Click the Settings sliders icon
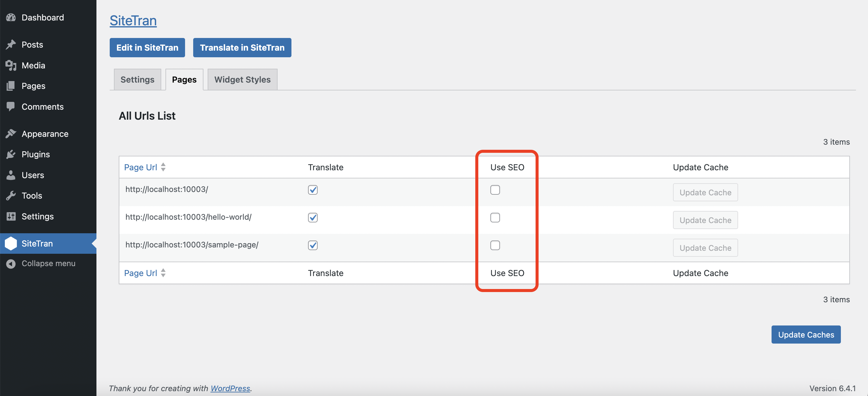Viewport: 868px width, 396px height. [x=11, y=216]
